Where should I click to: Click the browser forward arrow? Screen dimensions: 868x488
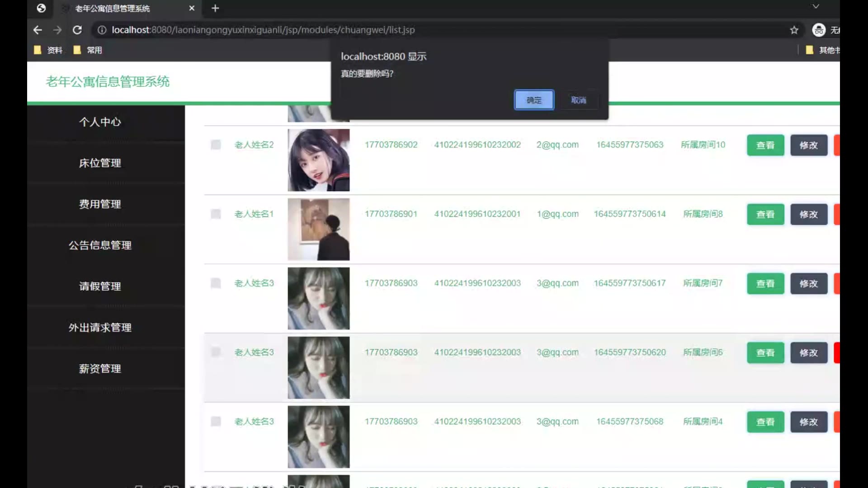coord(57,30)
